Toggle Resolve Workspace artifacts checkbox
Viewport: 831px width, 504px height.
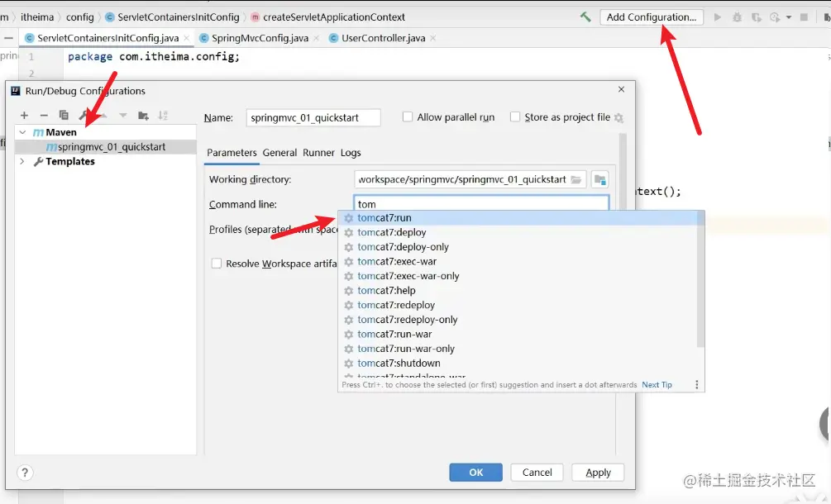tap(217, 263)
